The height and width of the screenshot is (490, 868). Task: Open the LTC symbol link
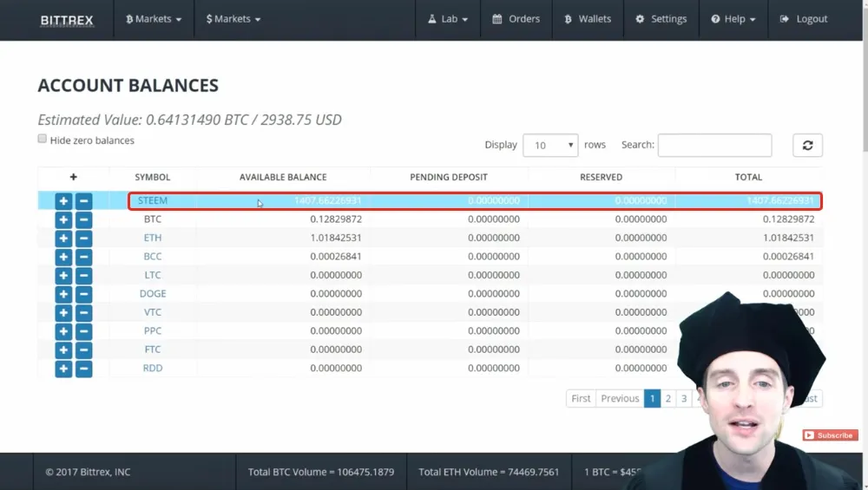pyautogui.click(x=153, y=275)
